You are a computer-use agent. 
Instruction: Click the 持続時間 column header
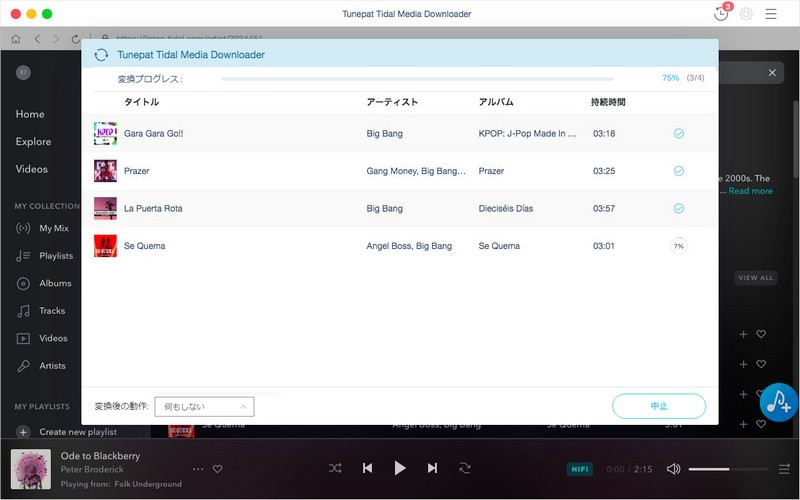tap(608, 102)
